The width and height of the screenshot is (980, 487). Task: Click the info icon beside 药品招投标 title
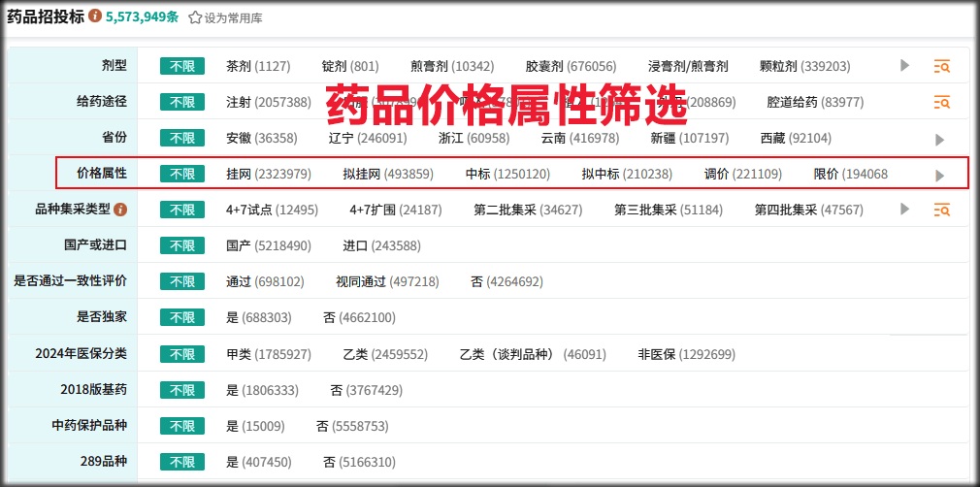coord(95,16)
